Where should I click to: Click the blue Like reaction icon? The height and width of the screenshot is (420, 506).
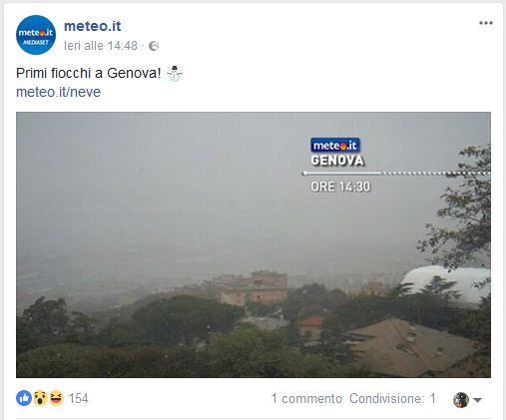tap(24, 398)
